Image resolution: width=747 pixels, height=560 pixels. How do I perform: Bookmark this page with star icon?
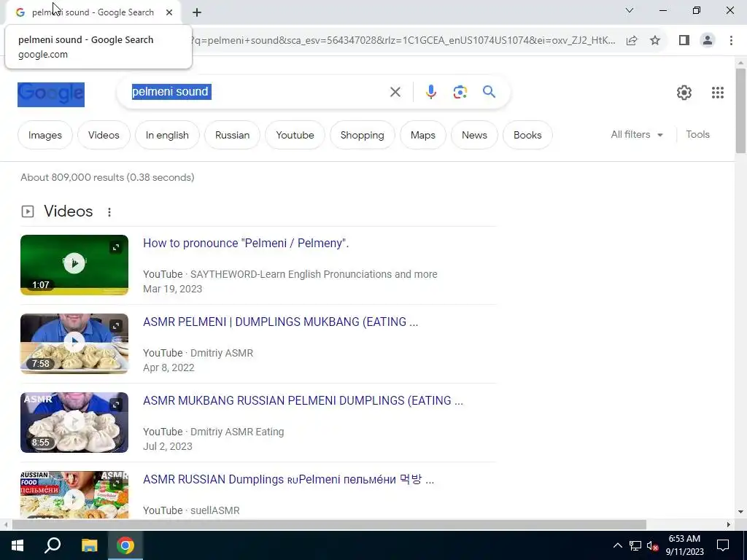coord(655,41)
